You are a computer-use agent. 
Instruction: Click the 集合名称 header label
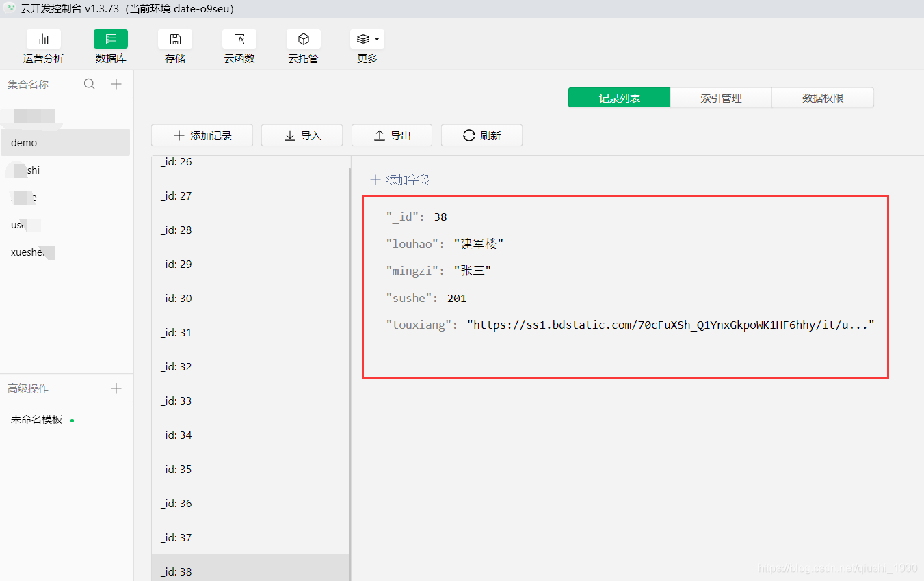[28, 84]
